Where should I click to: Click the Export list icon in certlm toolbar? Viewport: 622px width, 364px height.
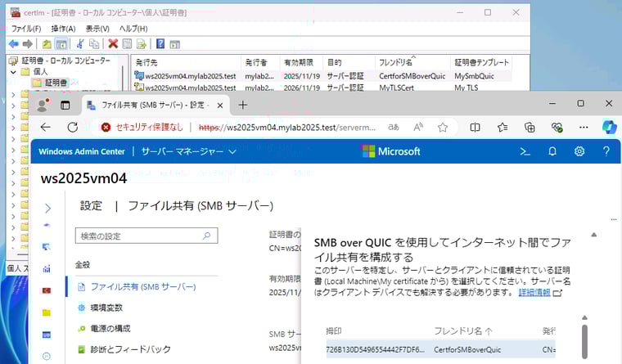tap(142, 44)
